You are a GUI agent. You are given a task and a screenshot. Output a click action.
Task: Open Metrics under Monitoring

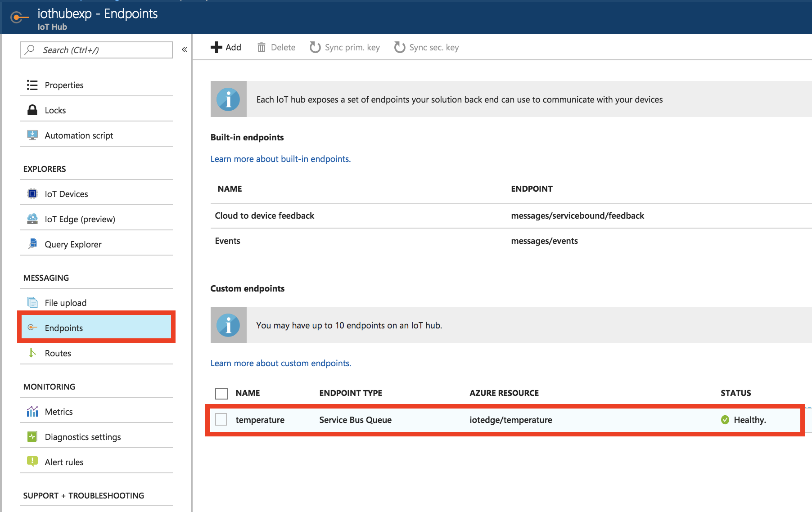click(96, 412)
